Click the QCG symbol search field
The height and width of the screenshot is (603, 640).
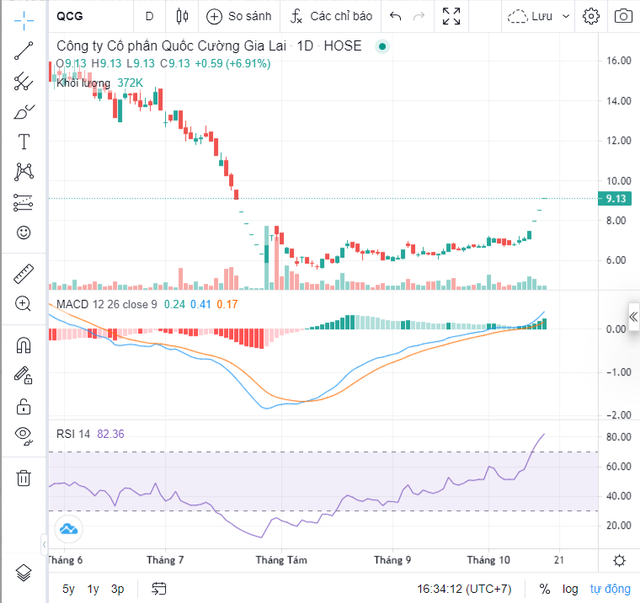click(x=85, y=16)
